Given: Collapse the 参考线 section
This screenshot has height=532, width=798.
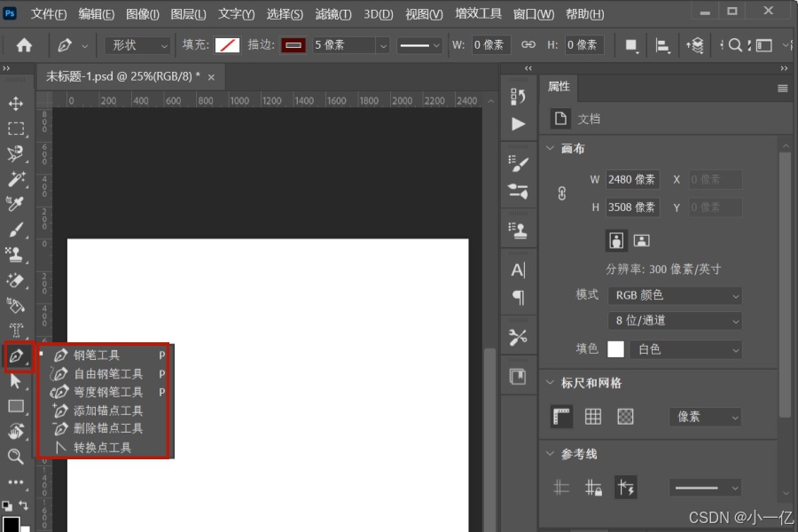Looking at the screenshot, I should [550, 453].
